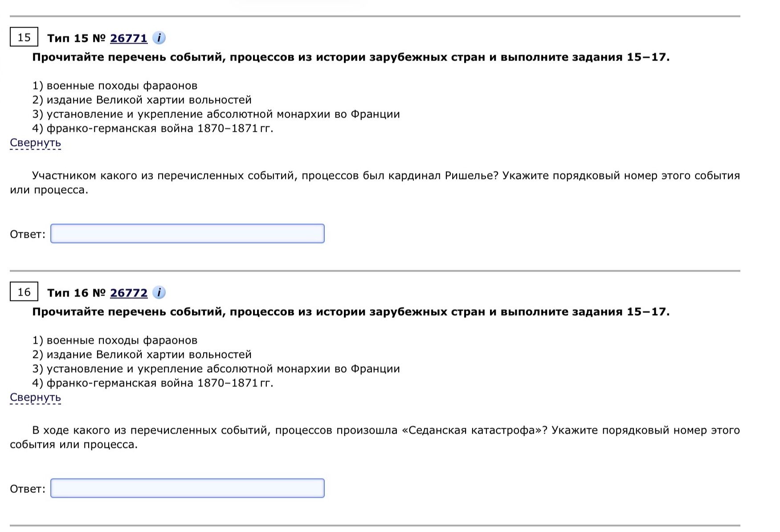Select item 3 about French absolute monarchy in task 15
Image resolution: width=780 pixels, height=532 pixels.
click(x=216, y=114)
